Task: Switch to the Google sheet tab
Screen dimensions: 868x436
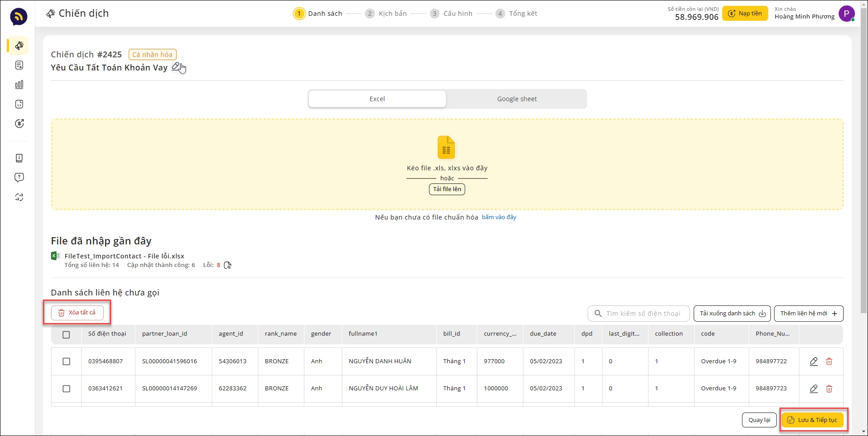Action: coord(517,99)
